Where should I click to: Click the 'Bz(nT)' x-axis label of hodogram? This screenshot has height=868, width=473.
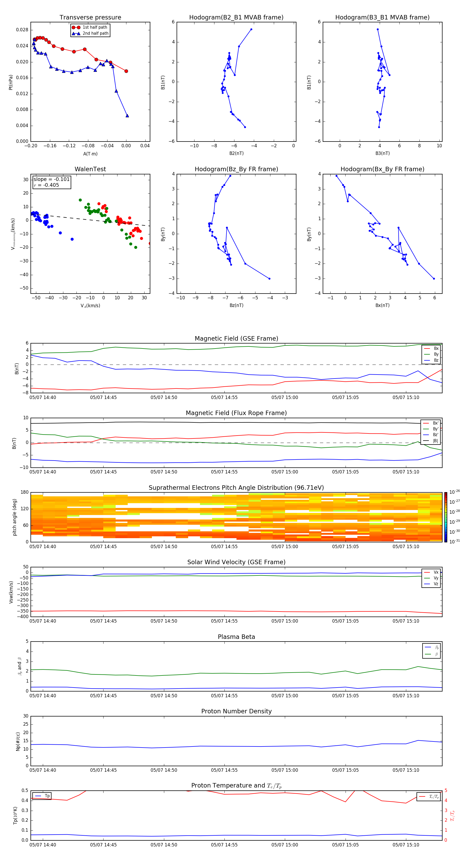(236, 305)
